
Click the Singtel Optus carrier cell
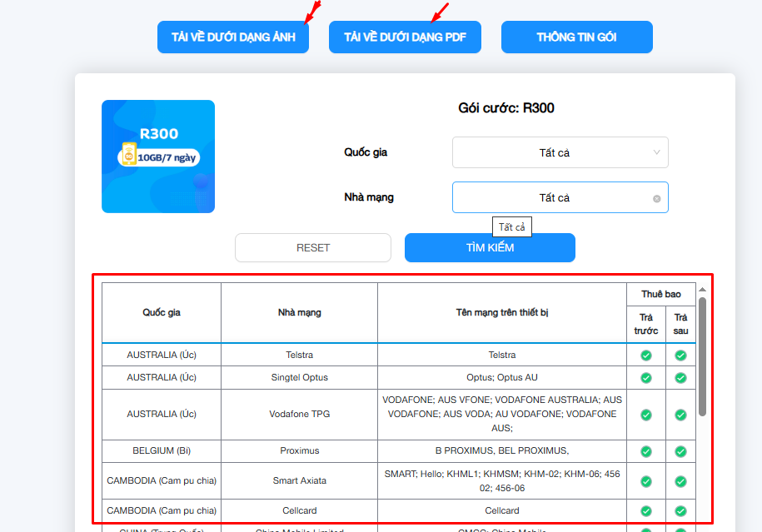299,377
